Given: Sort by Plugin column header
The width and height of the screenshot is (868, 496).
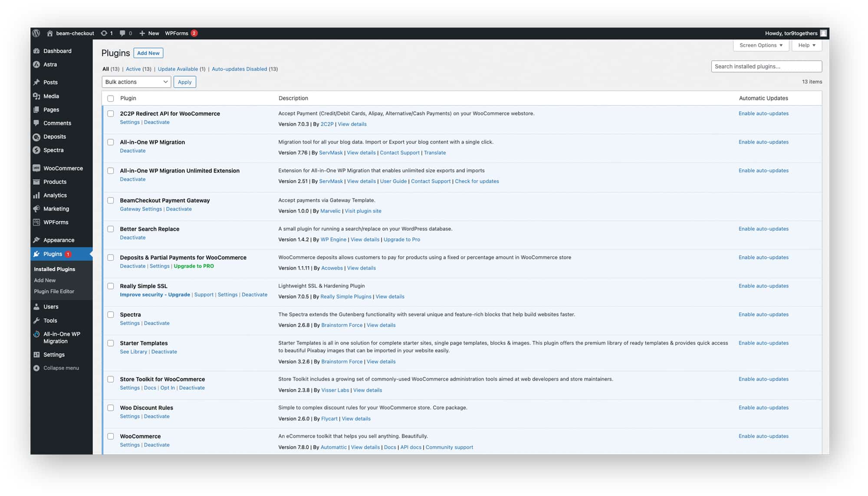Looking at the screenshot, I should tap(128, 98).
